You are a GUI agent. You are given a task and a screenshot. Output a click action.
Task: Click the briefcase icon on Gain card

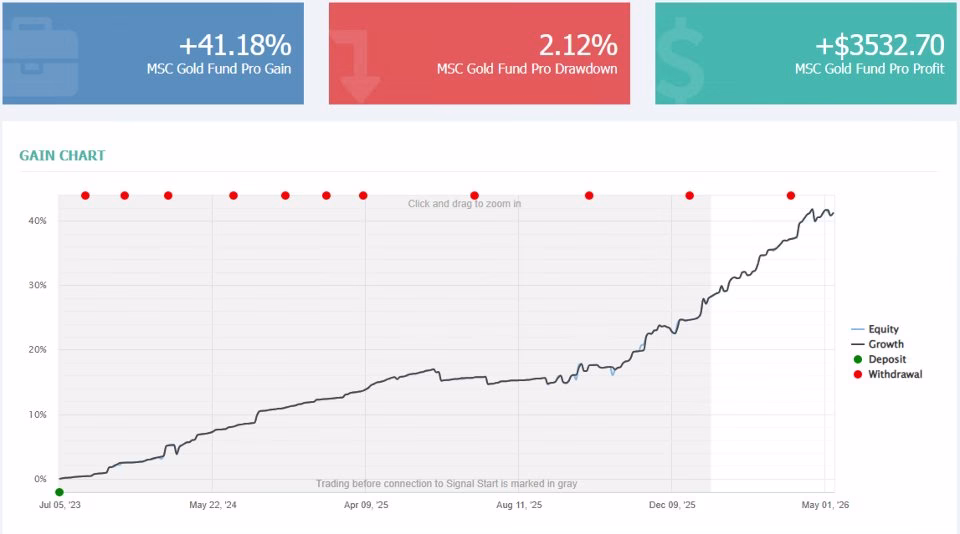pos(40,56)
